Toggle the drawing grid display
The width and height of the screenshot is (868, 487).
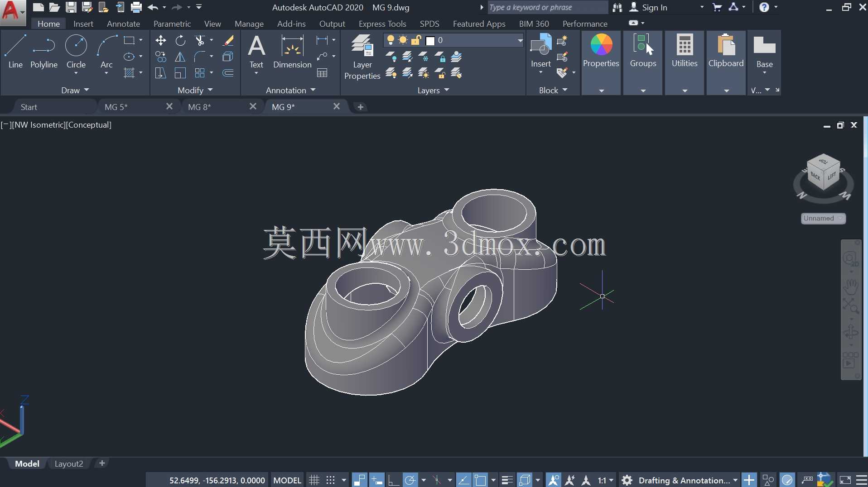tap(314, 480)
